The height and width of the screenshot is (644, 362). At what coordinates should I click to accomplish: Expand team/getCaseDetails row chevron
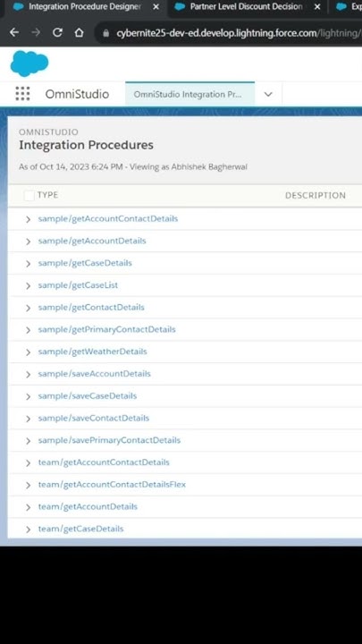coord(28,530)
